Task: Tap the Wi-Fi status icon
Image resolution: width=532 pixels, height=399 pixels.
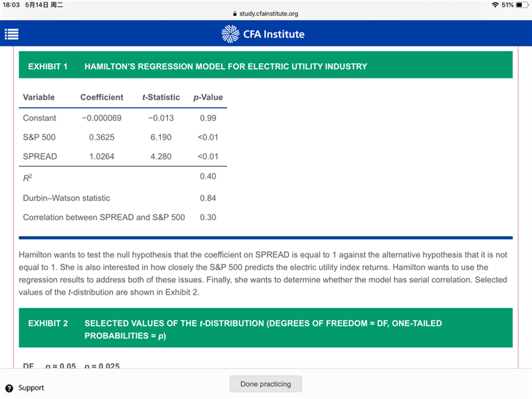Action: [495, 5]
